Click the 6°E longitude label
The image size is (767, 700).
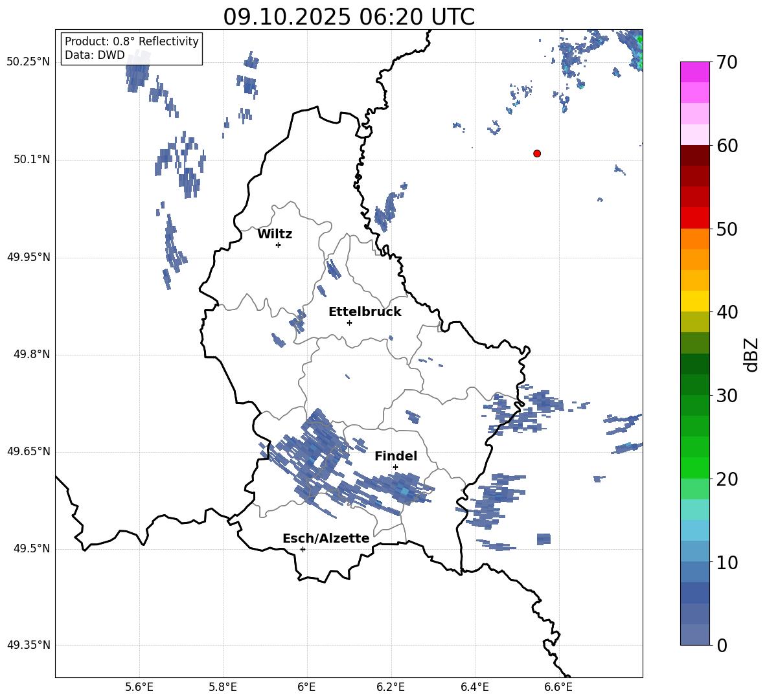pos(306,687)
